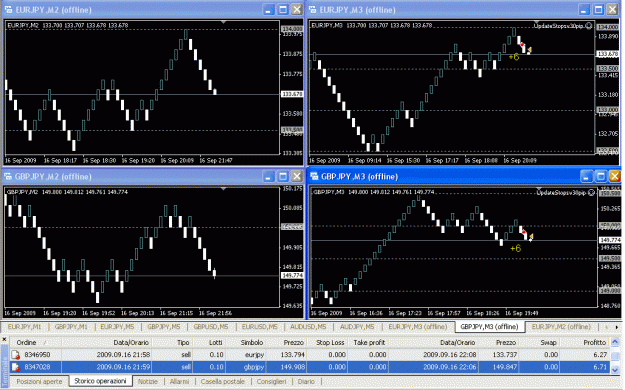Minimize the GBPJPY,M2 chart window
625x390 pixels.
pos(269,176)
